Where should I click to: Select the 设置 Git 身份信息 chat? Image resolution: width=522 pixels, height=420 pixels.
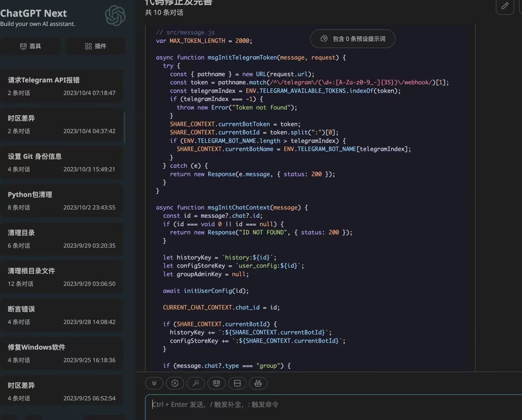[61, 162]
